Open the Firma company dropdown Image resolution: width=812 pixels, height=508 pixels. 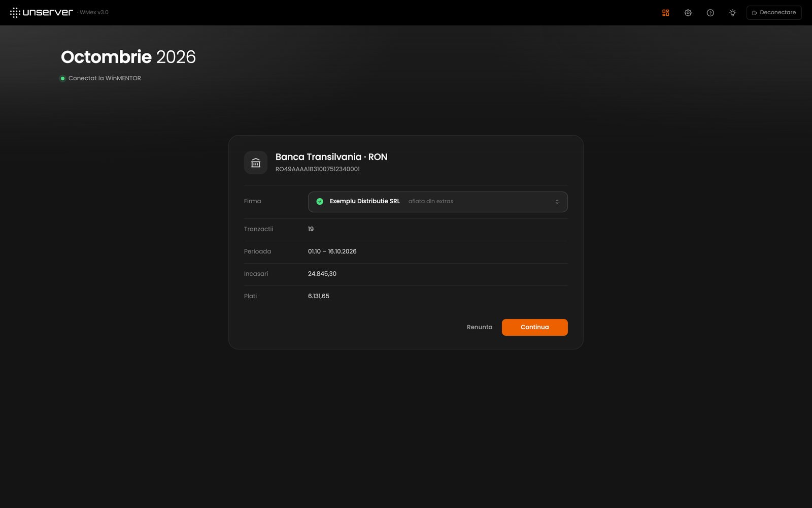click(x=437, y=202)
